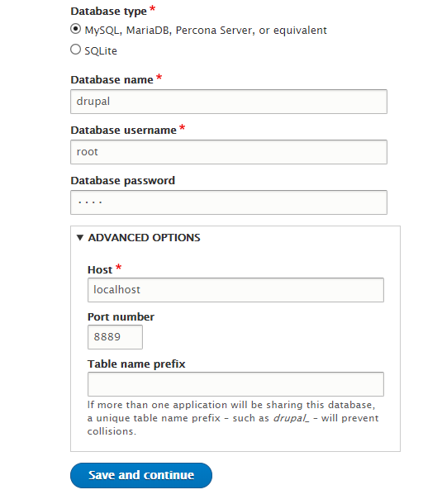The width and height of the screenshot is (423, 504).
Task: Click the Database type heading label
Action: point(109,12)
